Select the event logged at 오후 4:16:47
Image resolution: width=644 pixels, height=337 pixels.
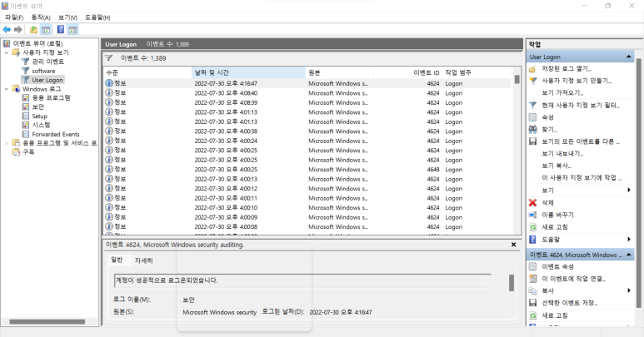307,83
